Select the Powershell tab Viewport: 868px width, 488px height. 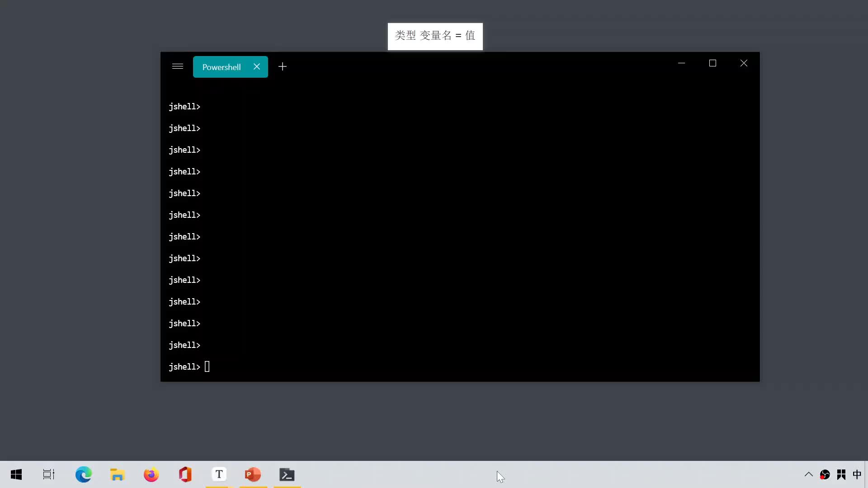222,67
